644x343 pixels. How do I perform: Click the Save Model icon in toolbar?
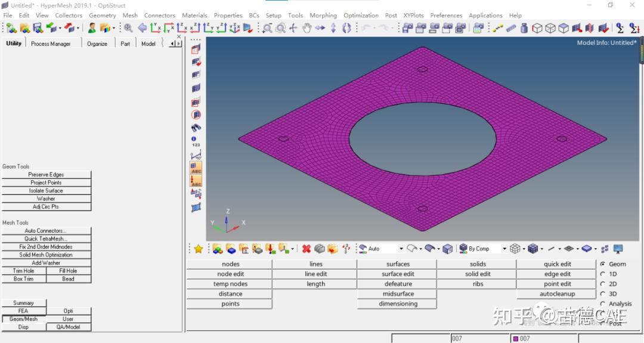38,28
